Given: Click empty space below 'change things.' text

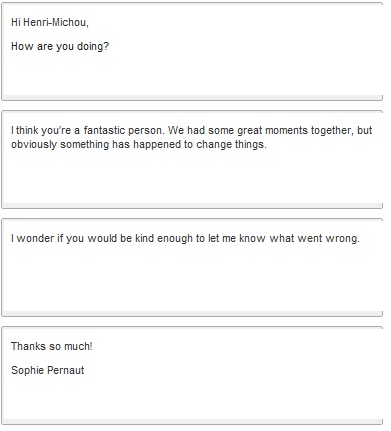Looking at the screenshot, I should click(x=192, y=177).
